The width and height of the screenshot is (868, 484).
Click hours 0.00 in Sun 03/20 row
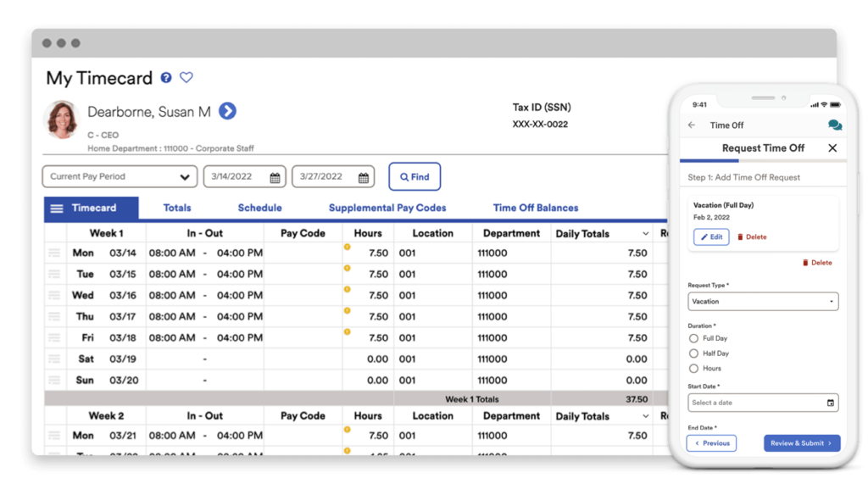coord(377,381)
